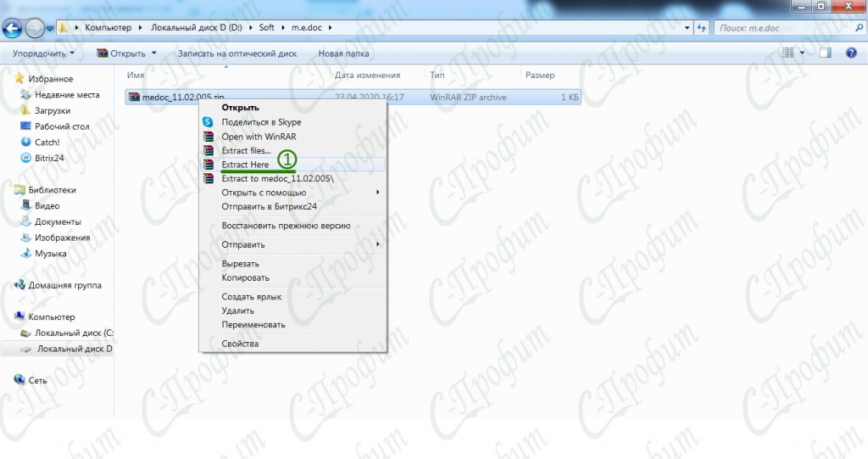This screenshot has height=459, width=868.
Task: Choose Копировать in context menu
Action: tap(245, 277)
